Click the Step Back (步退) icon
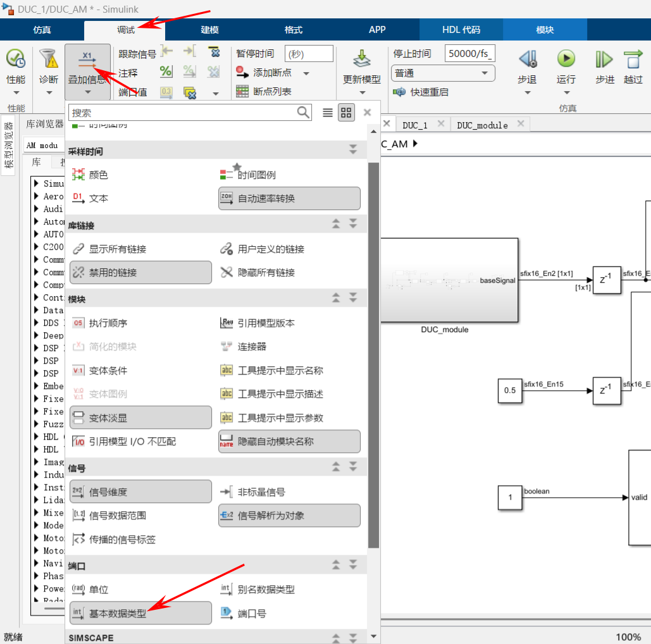Screen dimensions: 651x644 [x=527, y=59]
